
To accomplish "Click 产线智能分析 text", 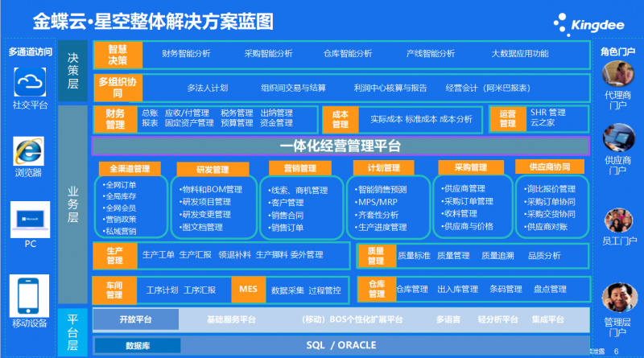I will [431, 54].
